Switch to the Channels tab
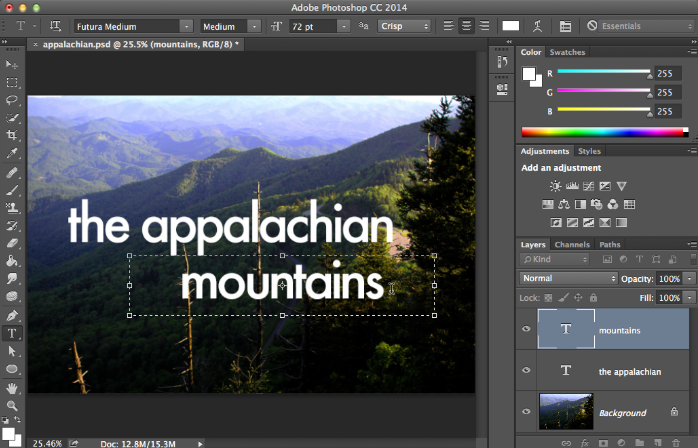Screen dimensions: 698x448 coord(572,244)
